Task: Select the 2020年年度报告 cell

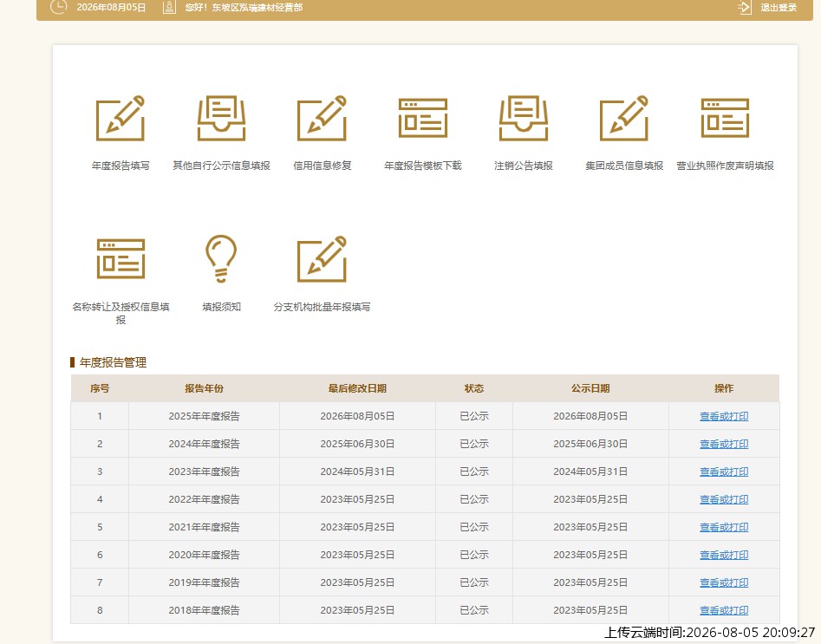Action: (x=204, y=555)
